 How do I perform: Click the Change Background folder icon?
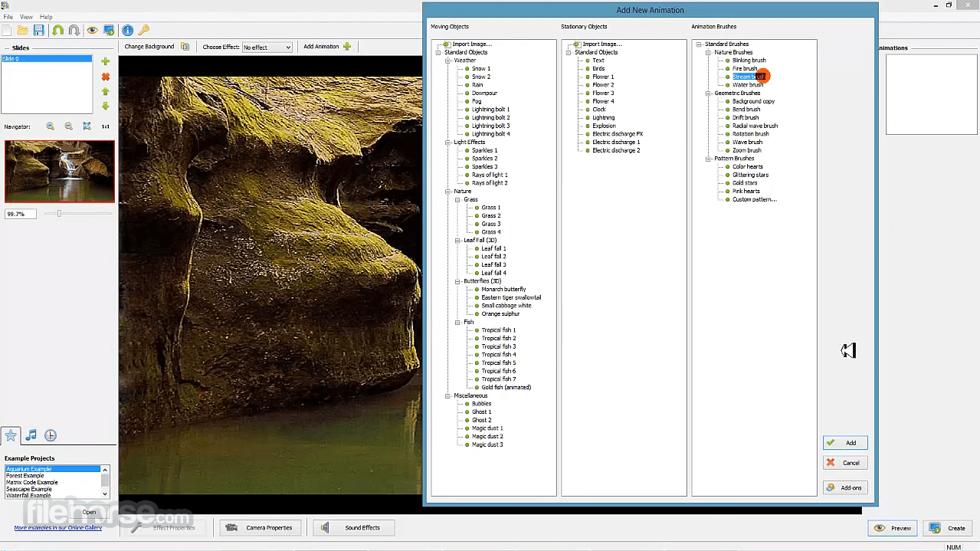185,46
